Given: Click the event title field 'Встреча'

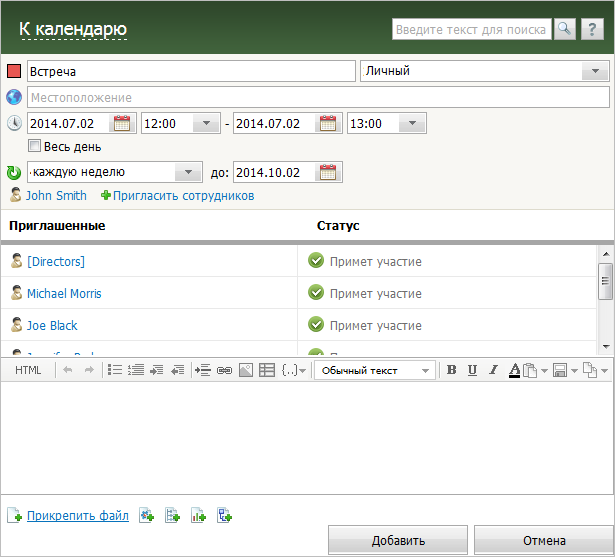Looking at the screenshot, I should (191, 71).
